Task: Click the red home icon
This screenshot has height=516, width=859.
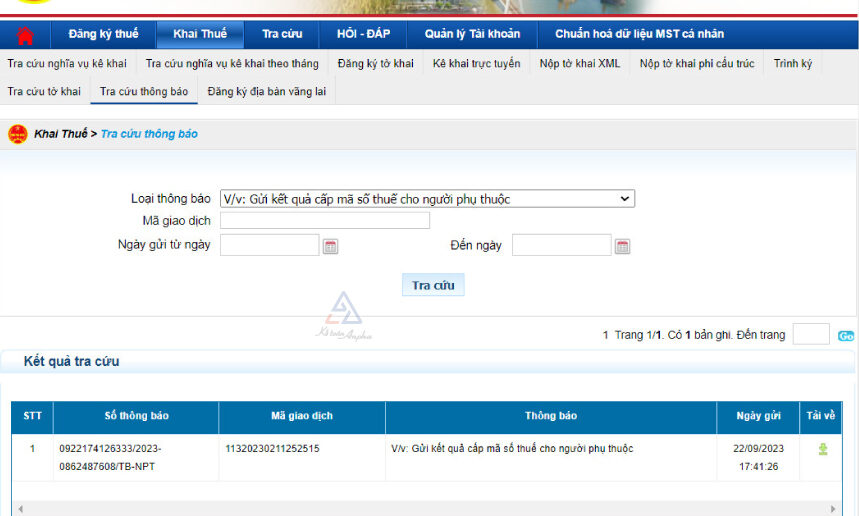Action: click(x=25, y=36)
